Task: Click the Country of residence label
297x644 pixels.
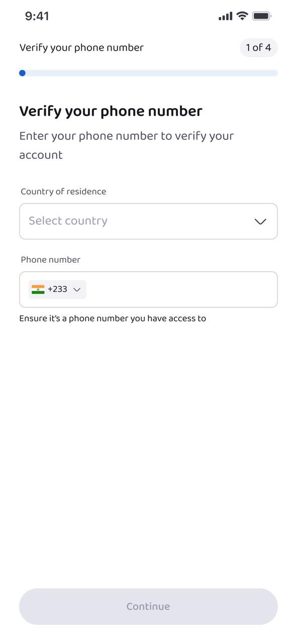Action: [x=63, y=191]
